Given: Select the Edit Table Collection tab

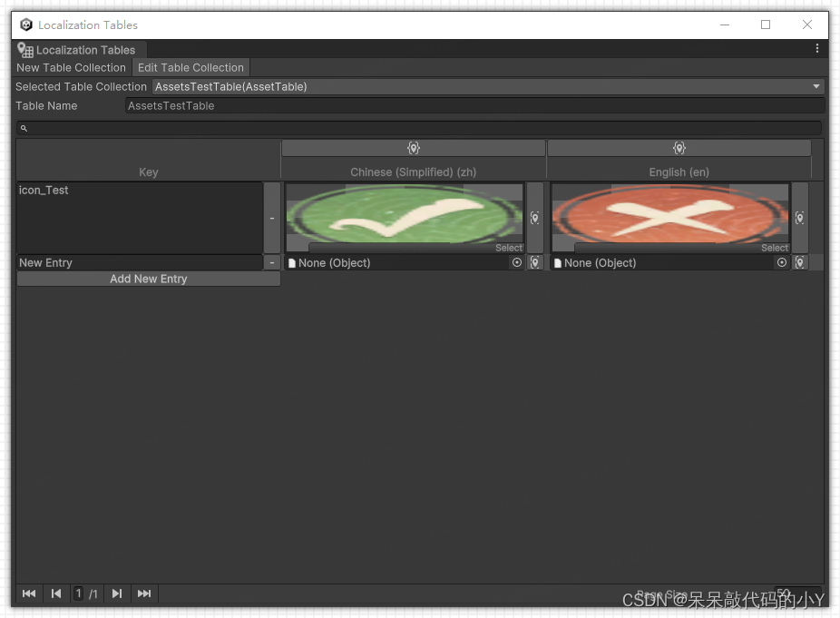Looking at the screenshot, I should pos(190,67).
